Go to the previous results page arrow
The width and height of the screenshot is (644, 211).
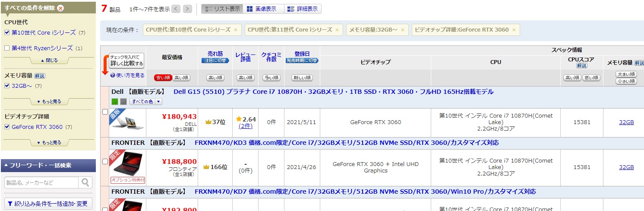point(176,9)
